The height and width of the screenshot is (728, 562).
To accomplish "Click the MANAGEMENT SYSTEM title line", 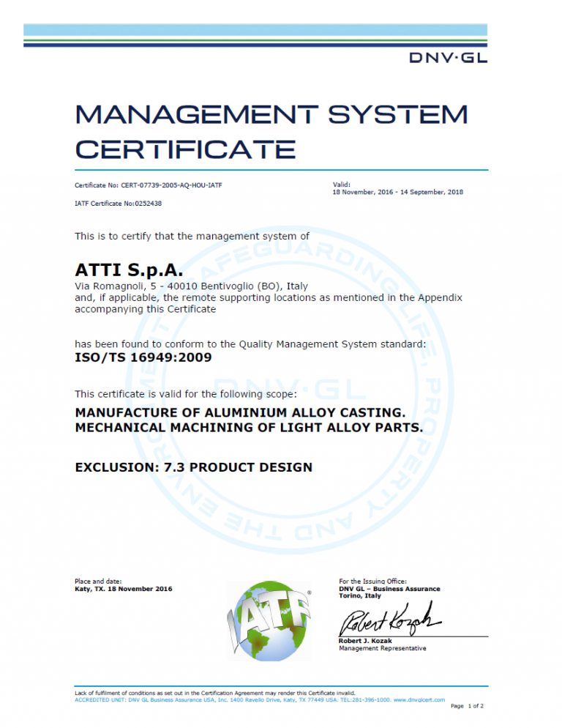I will (271, 115).
